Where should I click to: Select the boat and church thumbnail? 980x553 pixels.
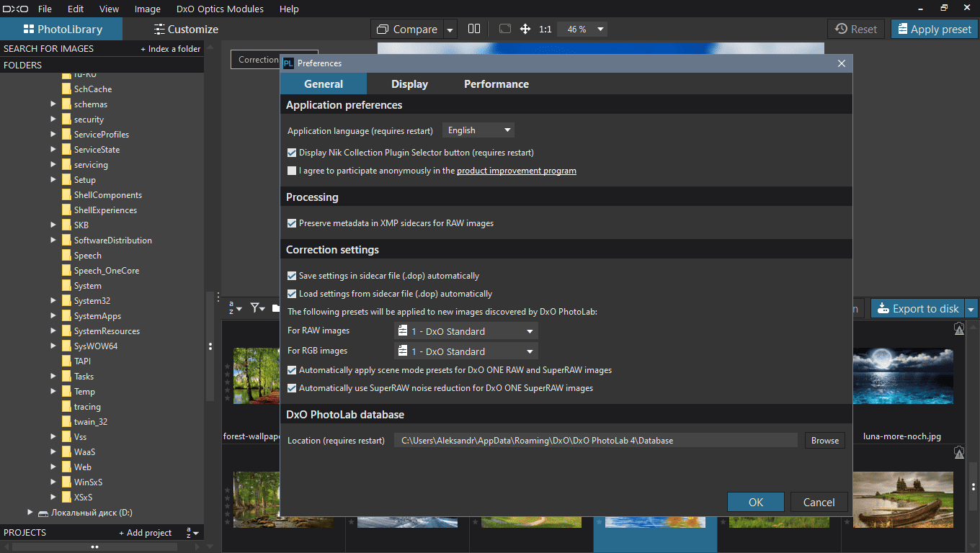click(x=902, y=500)
